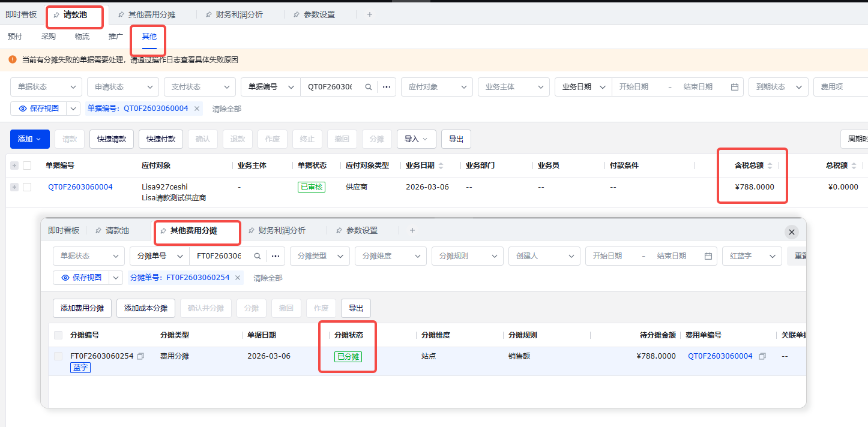Open the 导入 dropdown button
The image size is (868, 427).
[x=416, y=139]
